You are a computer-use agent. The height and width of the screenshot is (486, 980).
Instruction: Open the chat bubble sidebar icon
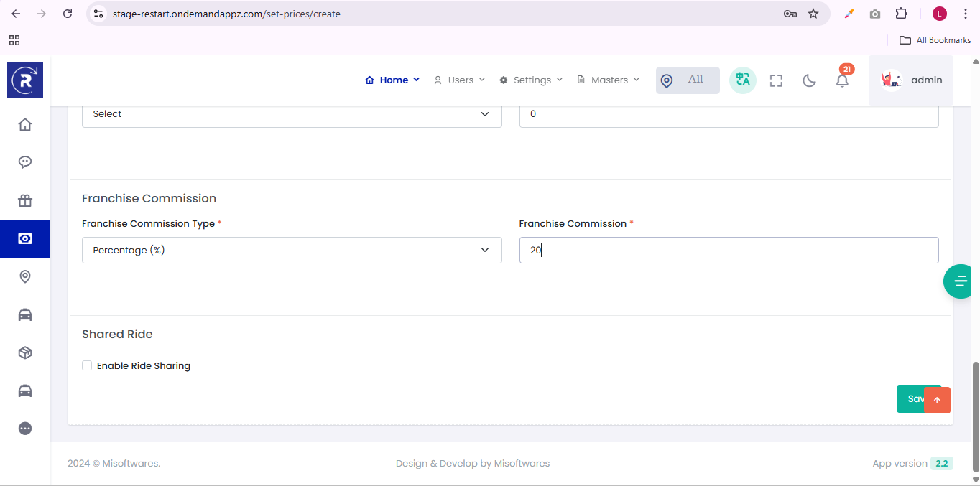(x=25, y=162)
